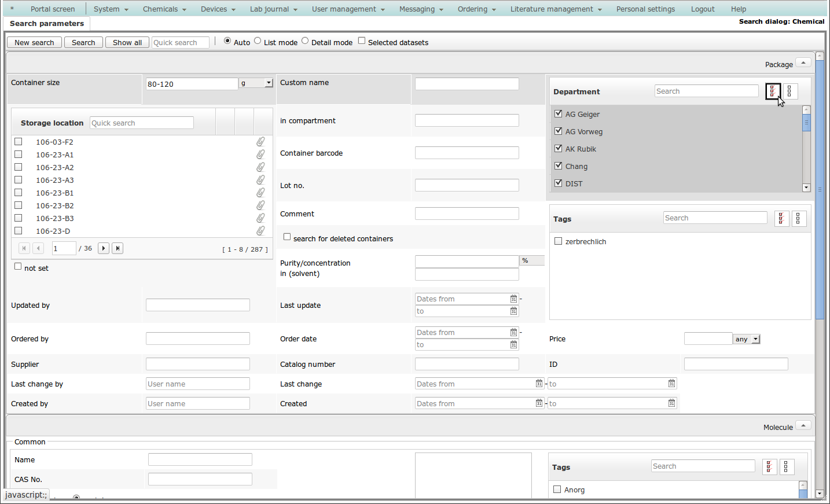Image resolution: width=830 pixels, height=504 pixels.
Task: Jump to last storage location page
Action: [x=117, y=248]
